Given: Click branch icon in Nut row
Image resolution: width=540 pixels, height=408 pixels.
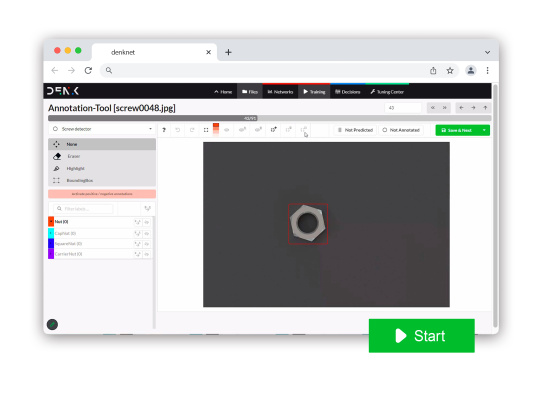Looking at the screenshot, I should [137, 222].
